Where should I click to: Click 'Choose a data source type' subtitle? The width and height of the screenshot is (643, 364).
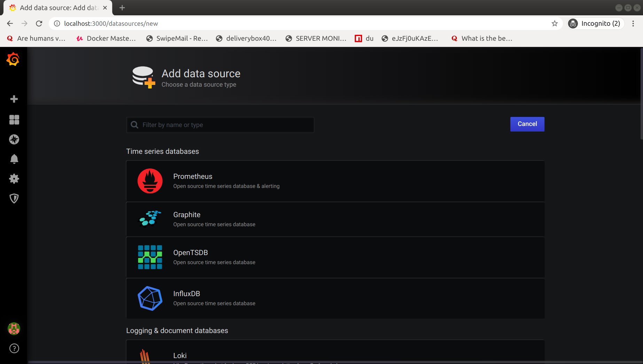click(199, 85)
